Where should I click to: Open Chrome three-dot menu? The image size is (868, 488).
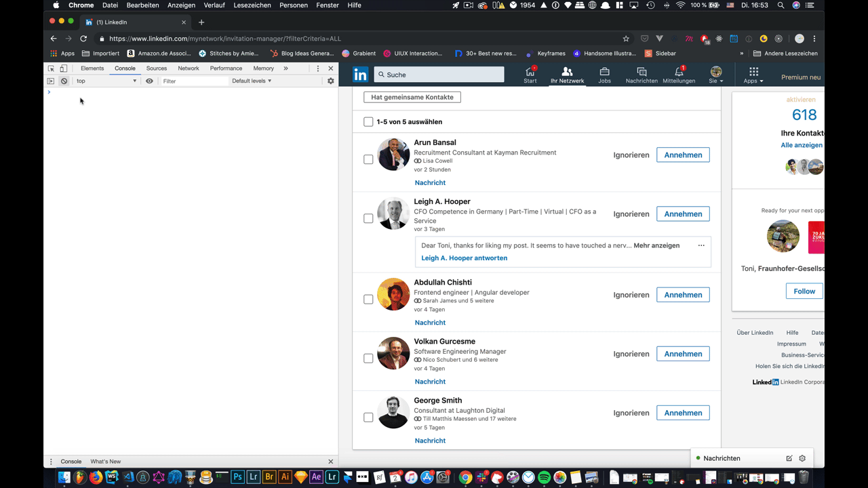[814, 39]
